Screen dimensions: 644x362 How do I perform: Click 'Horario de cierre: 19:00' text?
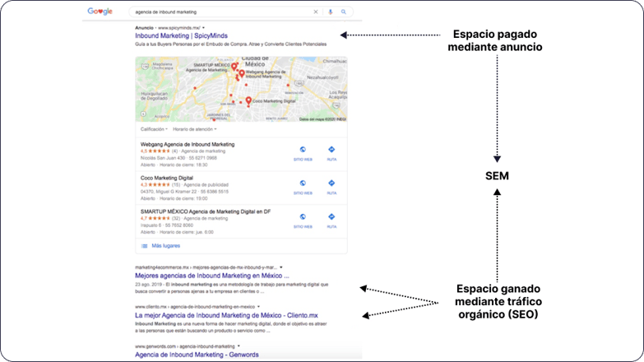183,198
